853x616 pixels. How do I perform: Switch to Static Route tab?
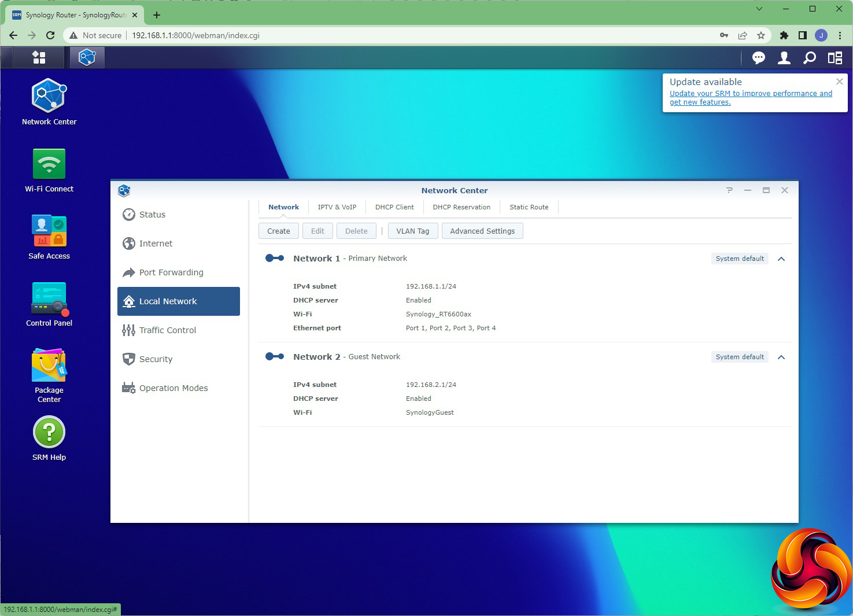coord(529,207)
